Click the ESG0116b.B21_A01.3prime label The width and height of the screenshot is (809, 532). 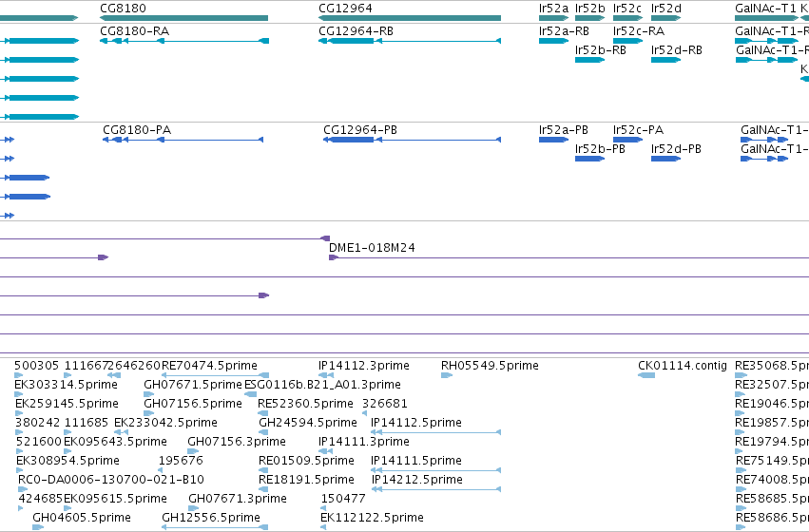322,385
